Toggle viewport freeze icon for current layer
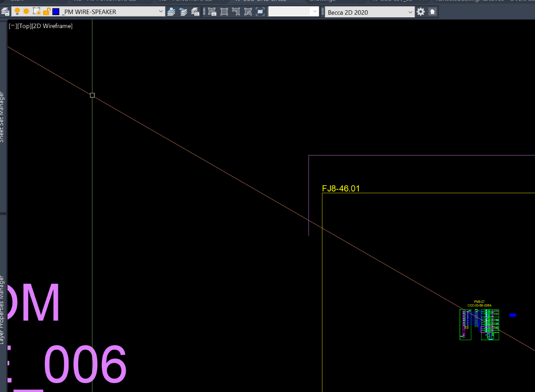Screen dimensions: 535x392 tap(37, 12)
